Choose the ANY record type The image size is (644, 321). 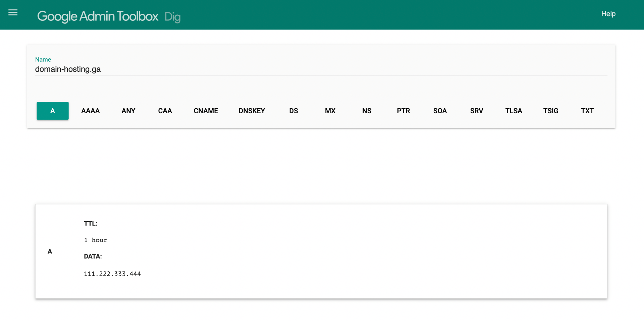(x=128, y=111)
